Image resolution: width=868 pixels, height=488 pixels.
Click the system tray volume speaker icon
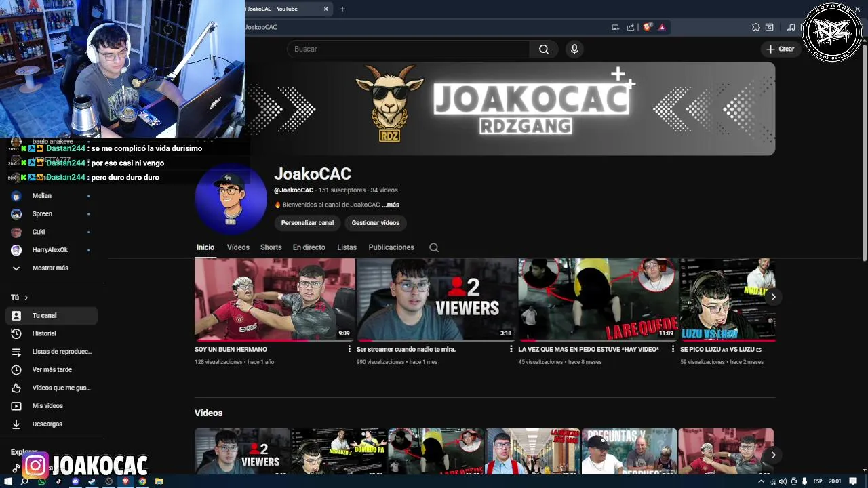(782, 481)
